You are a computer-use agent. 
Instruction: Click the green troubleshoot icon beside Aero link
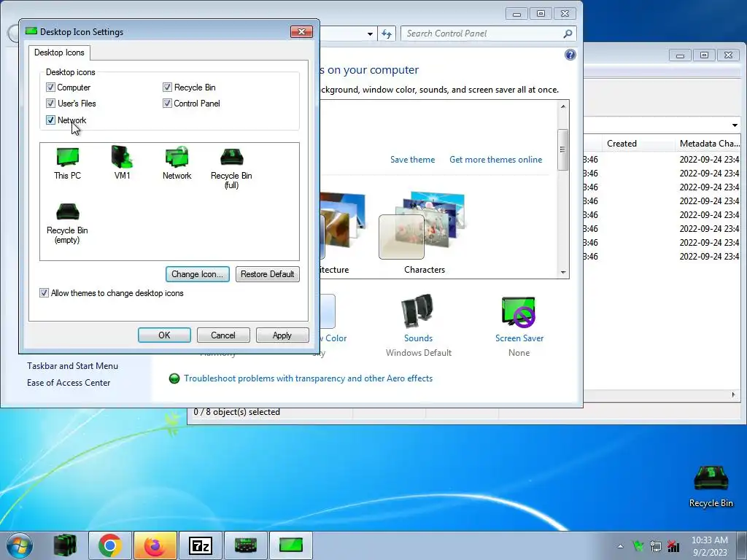[x=174, y=378]
